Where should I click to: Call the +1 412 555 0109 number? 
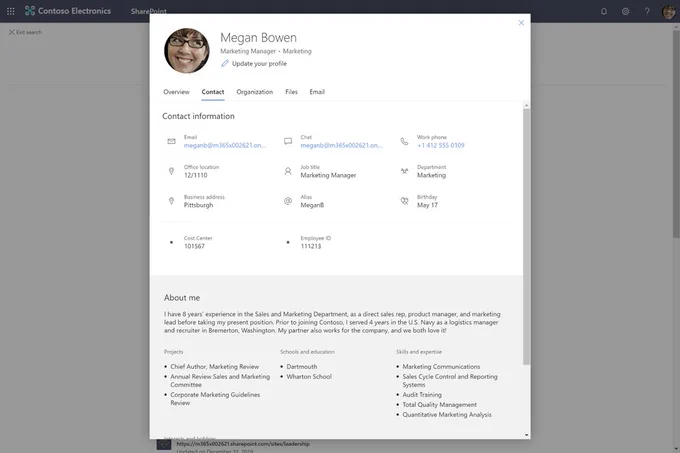(441, 145)
